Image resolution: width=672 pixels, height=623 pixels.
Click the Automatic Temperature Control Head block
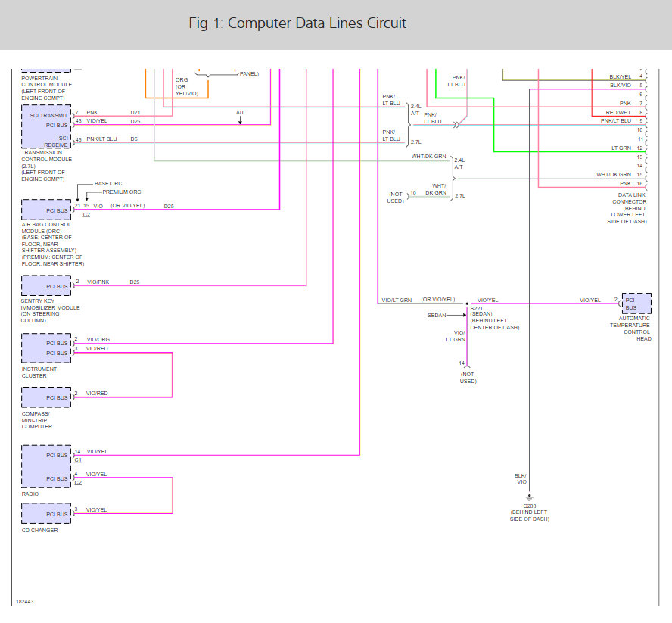click(636, 304)
